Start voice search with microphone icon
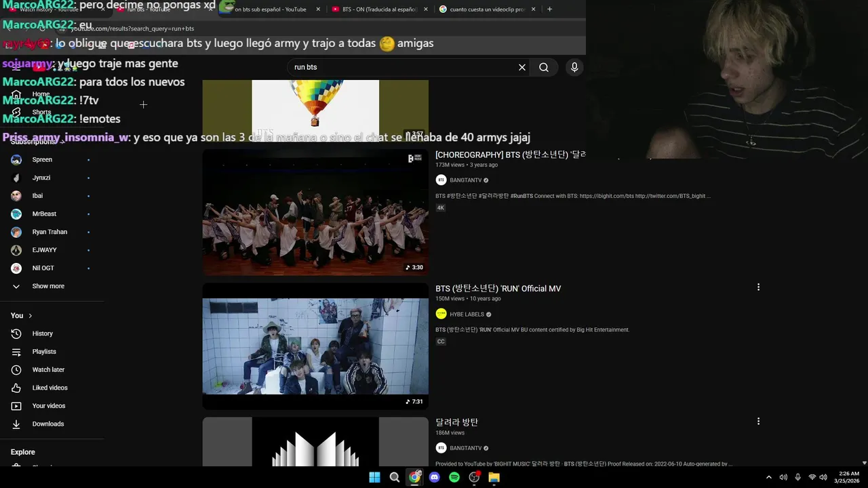Viewport: 868px width, 488px height. click(574, 67)
